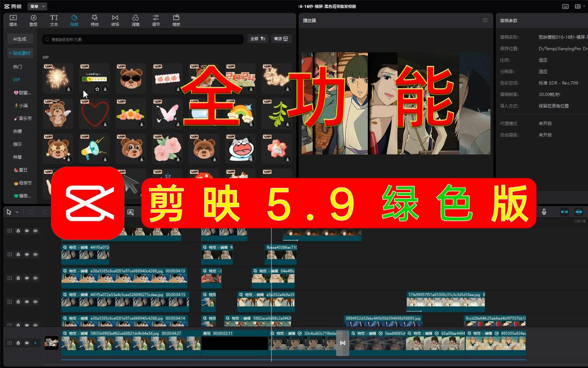Open the 媒体 media panel

coord(13,20)
